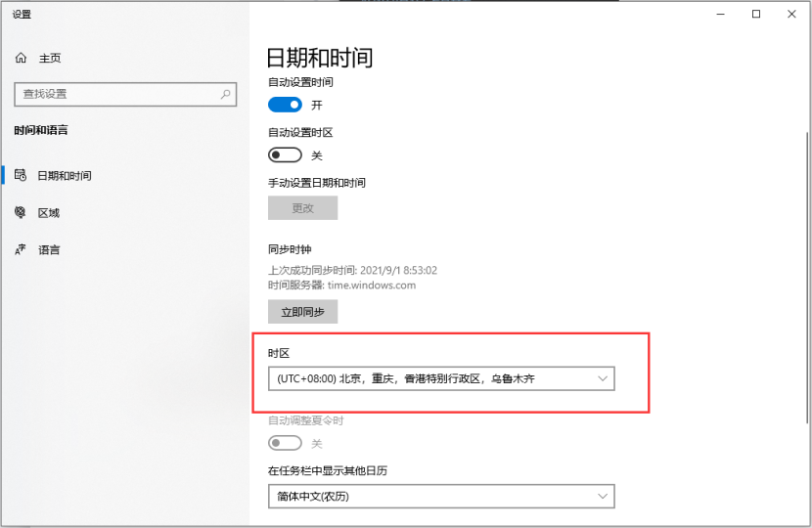Open the 主页 home icon
812x528 pixels.
(x=21, y=58)
